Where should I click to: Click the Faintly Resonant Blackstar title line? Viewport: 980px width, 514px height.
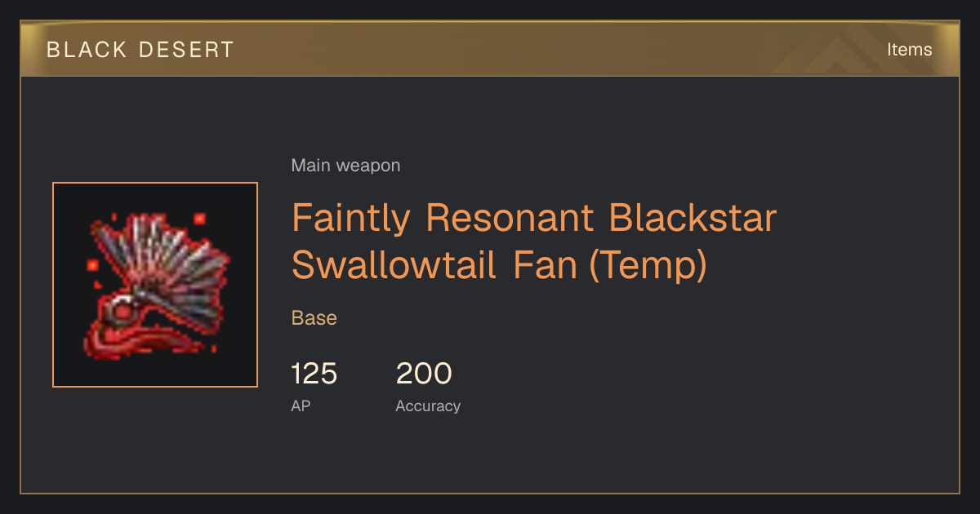point(534,218)
